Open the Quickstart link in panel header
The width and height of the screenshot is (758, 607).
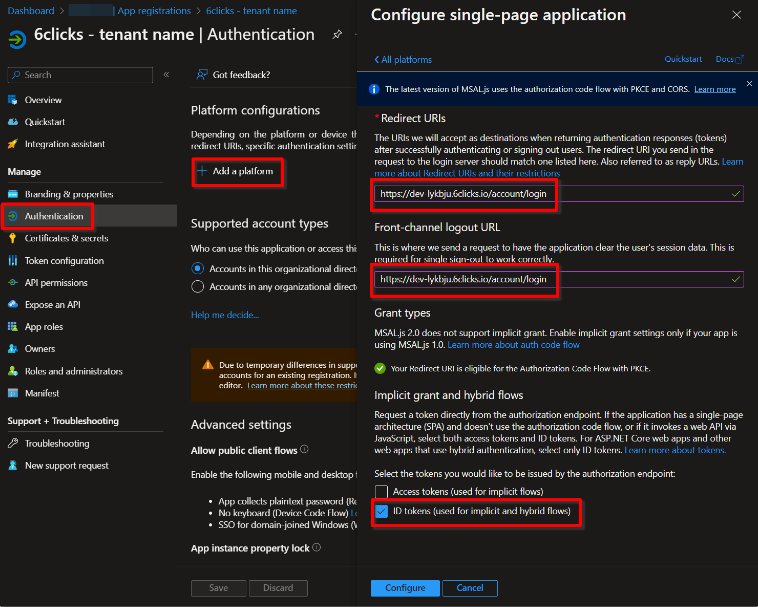click(683, 59)
